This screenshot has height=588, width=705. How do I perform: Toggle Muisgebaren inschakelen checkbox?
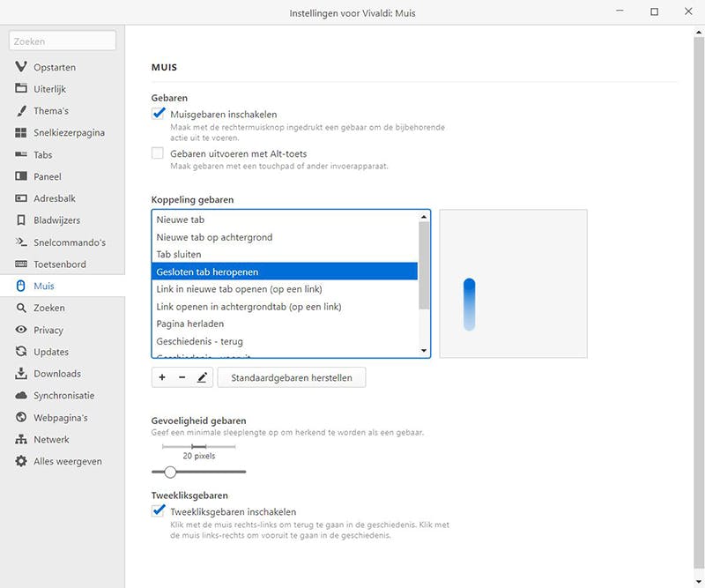(158, 114)
